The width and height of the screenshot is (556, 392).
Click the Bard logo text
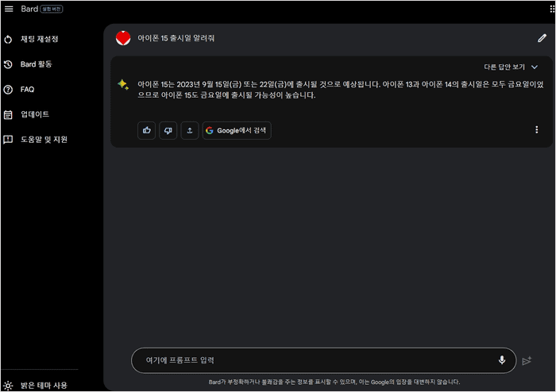pos(29,9)
